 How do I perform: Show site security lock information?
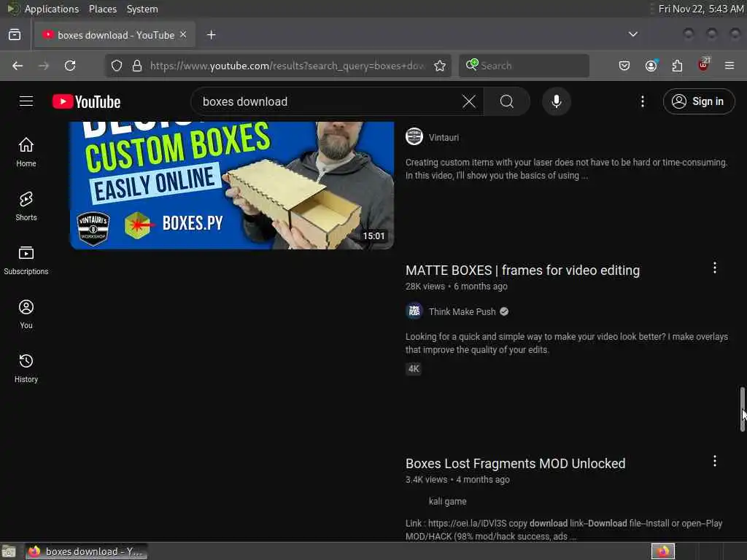click(137, 66)
